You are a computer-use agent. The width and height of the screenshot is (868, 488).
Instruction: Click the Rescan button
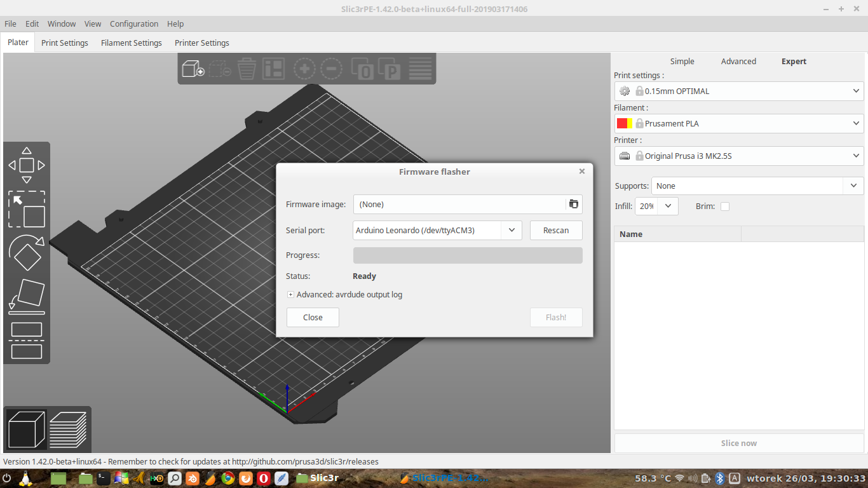(556, 230)
